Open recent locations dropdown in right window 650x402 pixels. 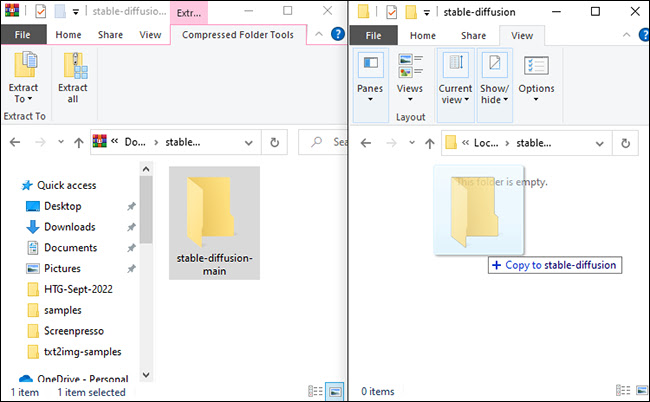click(x=412, y=143)
